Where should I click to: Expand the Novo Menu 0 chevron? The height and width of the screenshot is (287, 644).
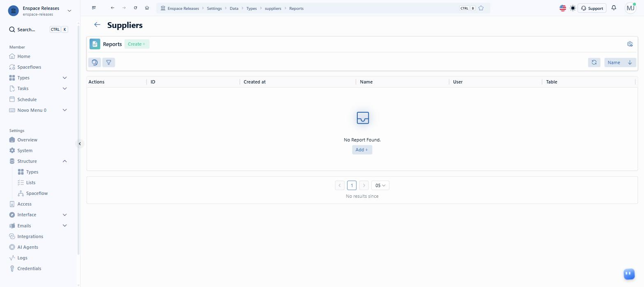pyautogui.click(x=64, y=110)
